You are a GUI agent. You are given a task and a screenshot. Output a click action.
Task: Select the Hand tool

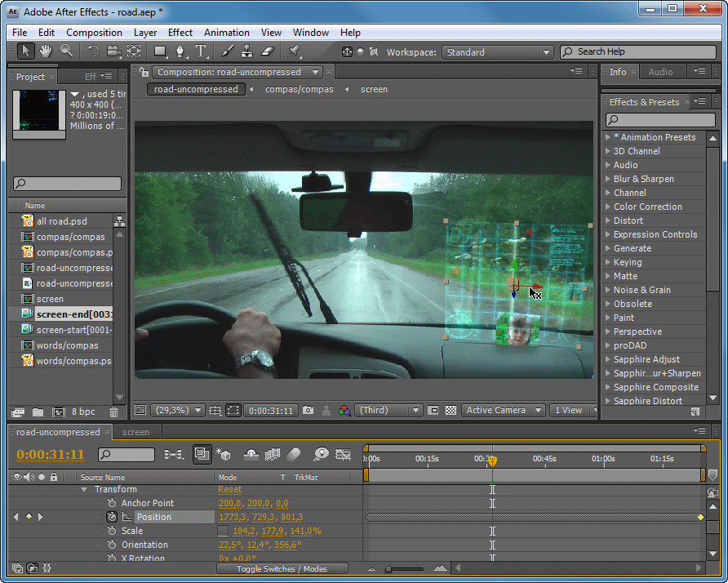coord(46,51)
